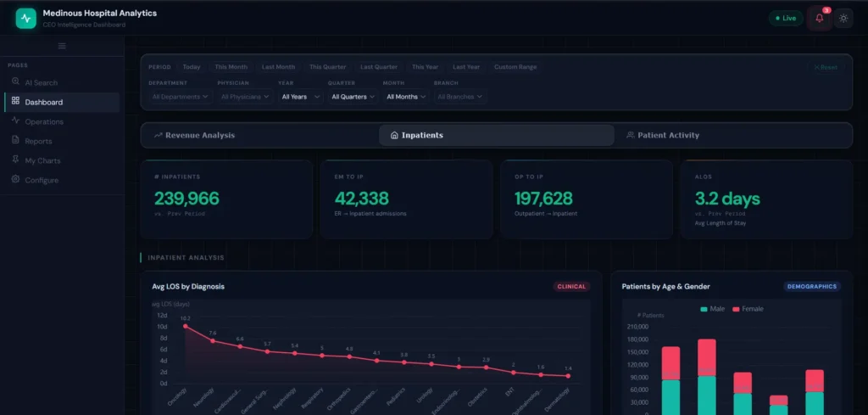Select This Month period
Image resolution: width=868 pixels, height=415 pixels.
(x=231, y=66)
